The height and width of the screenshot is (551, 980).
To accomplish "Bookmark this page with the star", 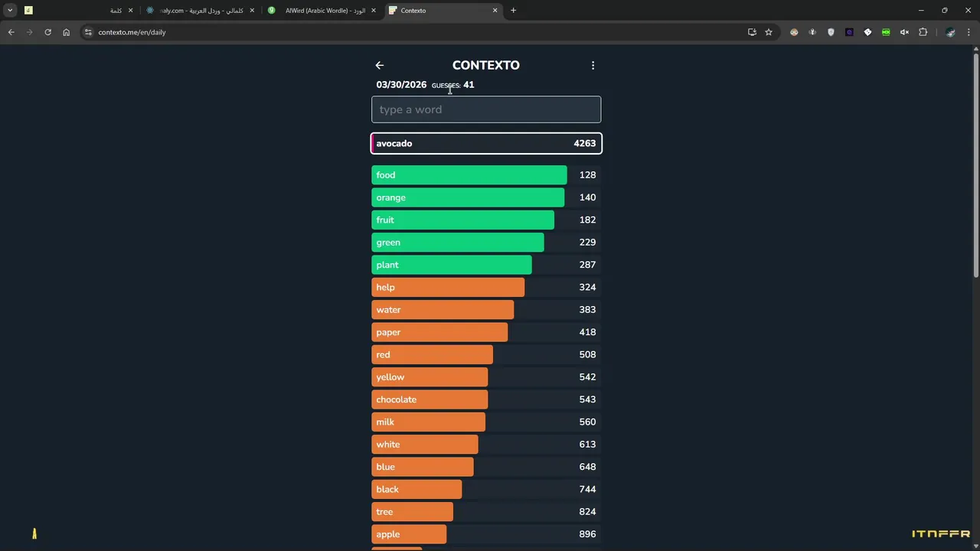I will (x=769, y=32).
